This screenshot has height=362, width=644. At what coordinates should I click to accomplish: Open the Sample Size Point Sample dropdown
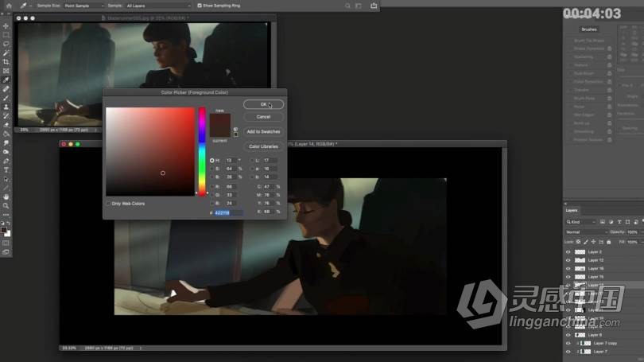pyautogui.click(x=83, y=6)
